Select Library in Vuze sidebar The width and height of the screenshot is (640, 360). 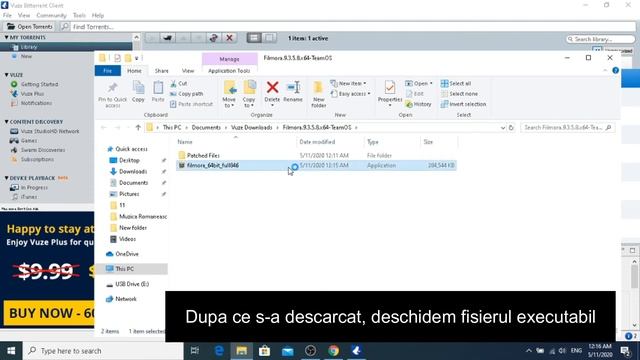[x=29, y=47]
